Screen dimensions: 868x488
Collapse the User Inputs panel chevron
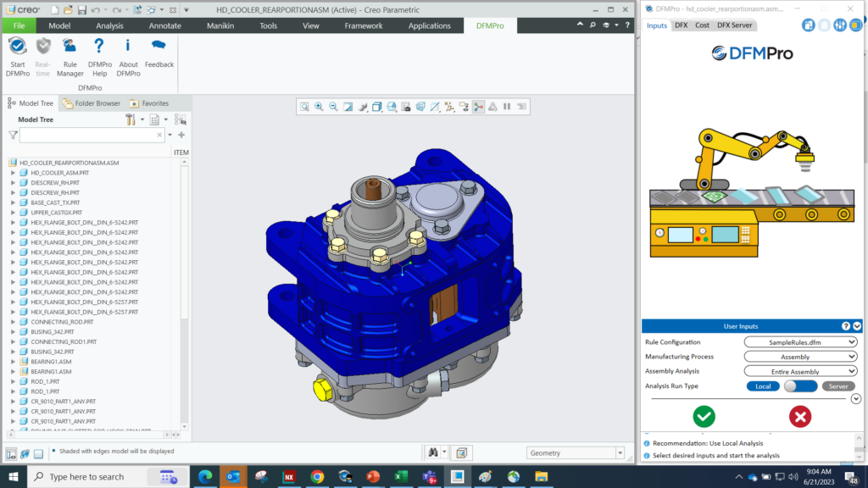point(857,326)
